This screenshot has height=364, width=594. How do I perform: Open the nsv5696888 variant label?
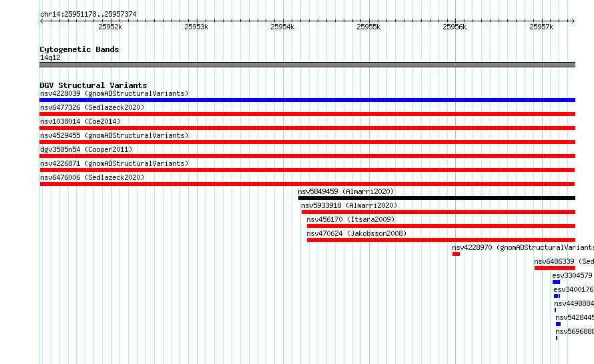point(575,331)
